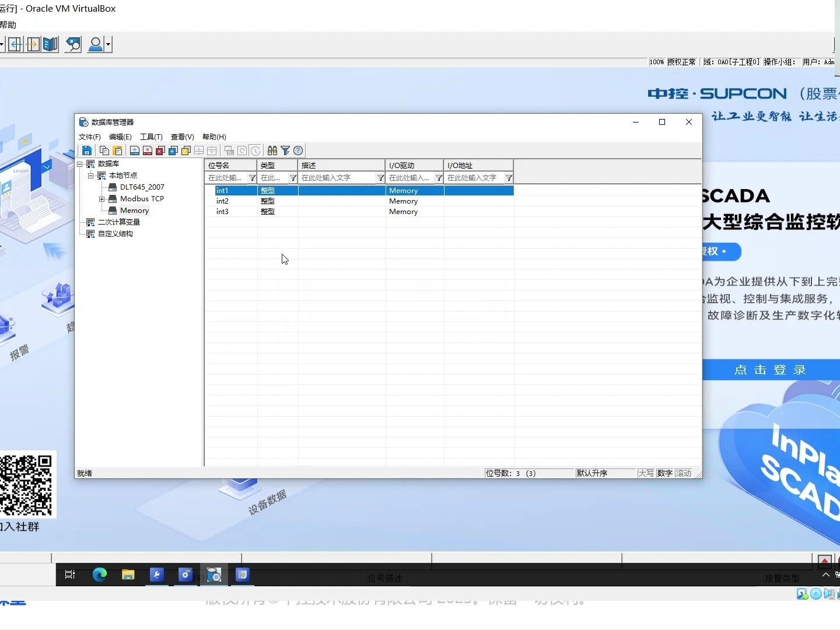Open the 编辑(E) menu
Image resolution: width=840 pixels, height=630 pixels.
tap(120, 137)
